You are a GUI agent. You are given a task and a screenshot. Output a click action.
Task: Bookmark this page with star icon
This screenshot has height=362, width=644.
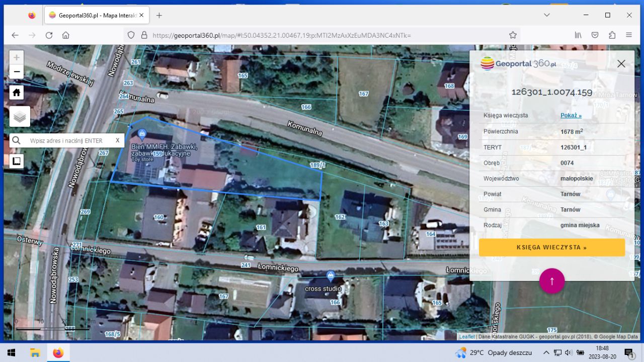[x=513, y=35]
